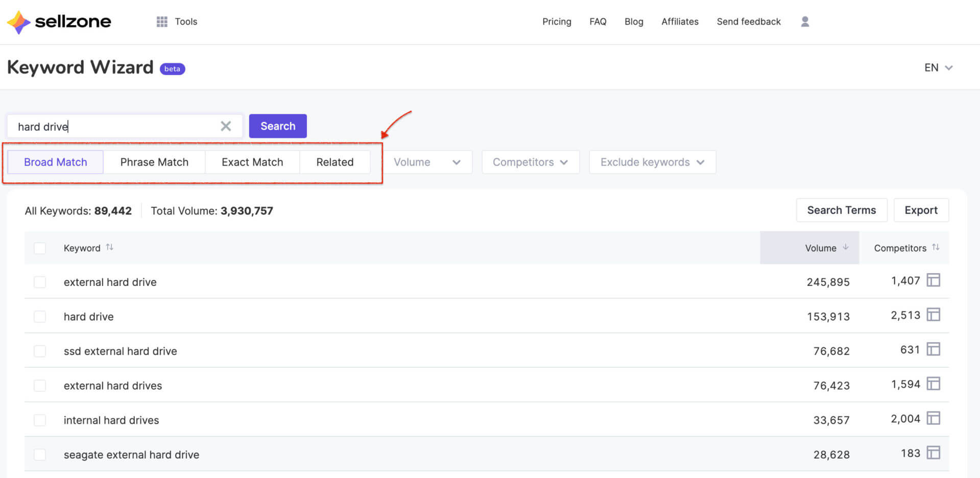Click Send feedback link

[749, 21]
